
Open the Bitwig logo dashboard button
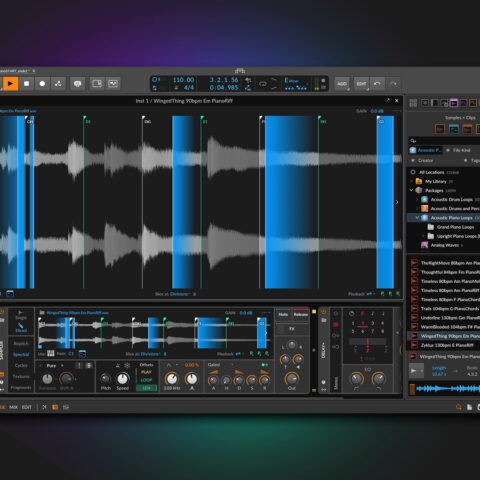point(240,71)
